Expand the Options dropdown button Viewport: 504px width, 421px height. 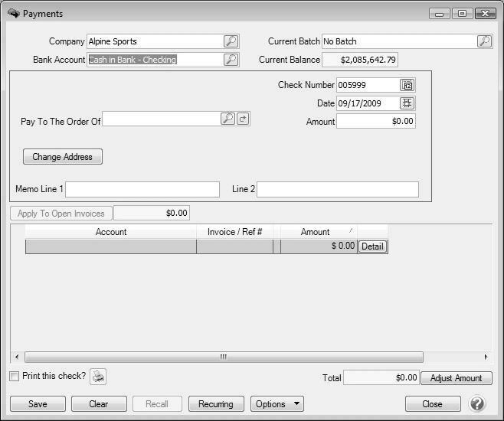[x=277, y=403]
